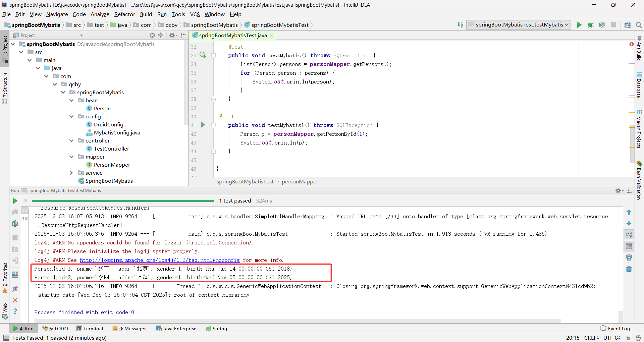Click the green test progress bar
The image size is (644, 342).
tap(123, 201)
